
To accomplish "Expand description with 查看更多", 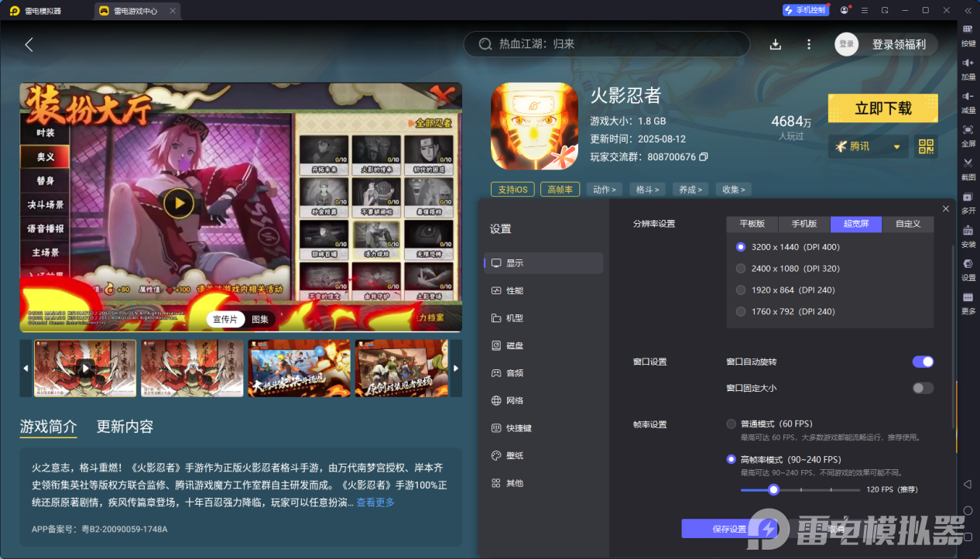I will point(375,502).
